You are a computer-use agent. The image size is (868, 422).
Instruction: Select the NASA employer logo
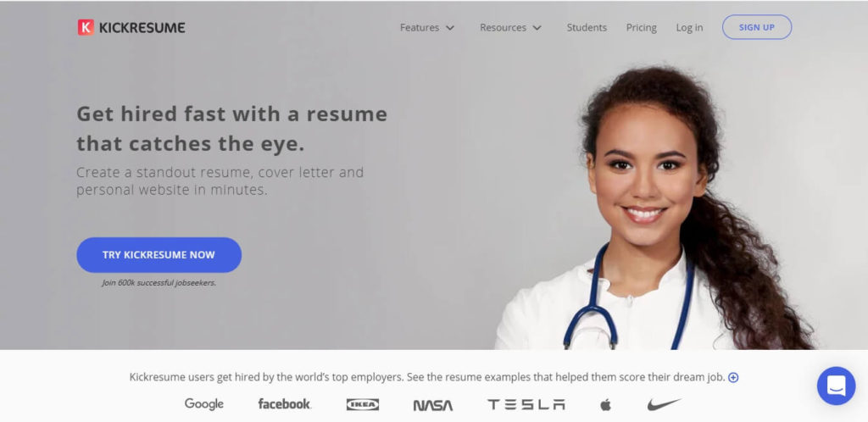(x=433, y=405)
